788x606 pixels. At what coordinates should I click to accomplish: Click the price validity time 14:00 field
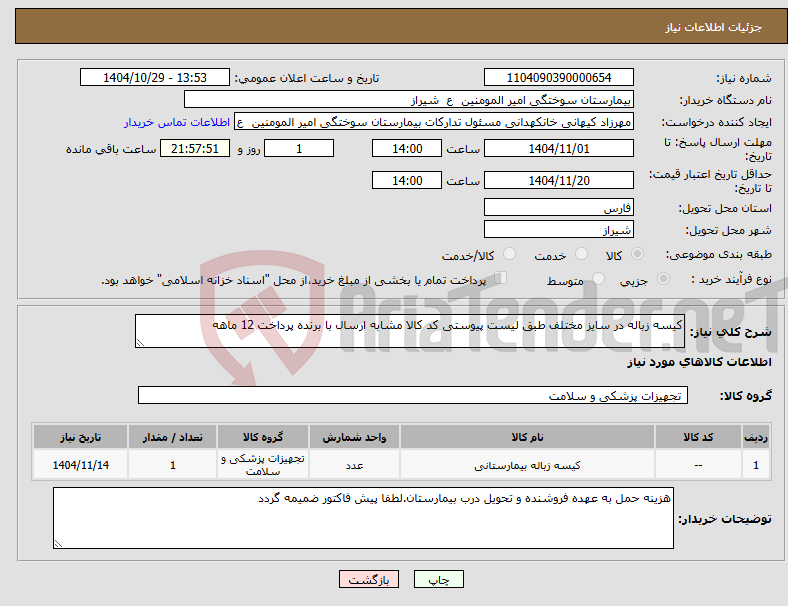pyautogui.click(x=407, y=180)
